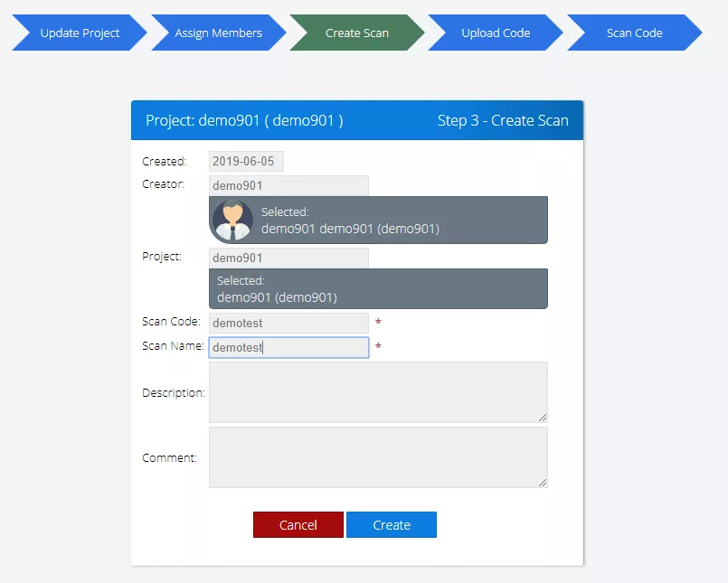The image size is (728, 583).
Task: Click the Creator input field
Action: (288, 185)
